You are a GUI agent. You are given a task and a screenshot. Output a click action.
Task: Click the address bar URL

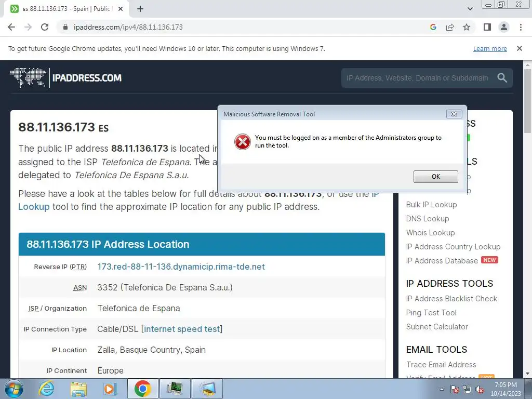point(128,27)
